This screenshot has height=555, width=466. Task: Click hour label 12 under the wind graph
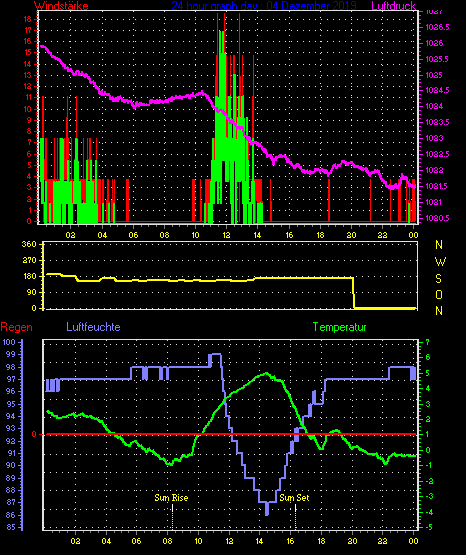[x=226, y=235]
